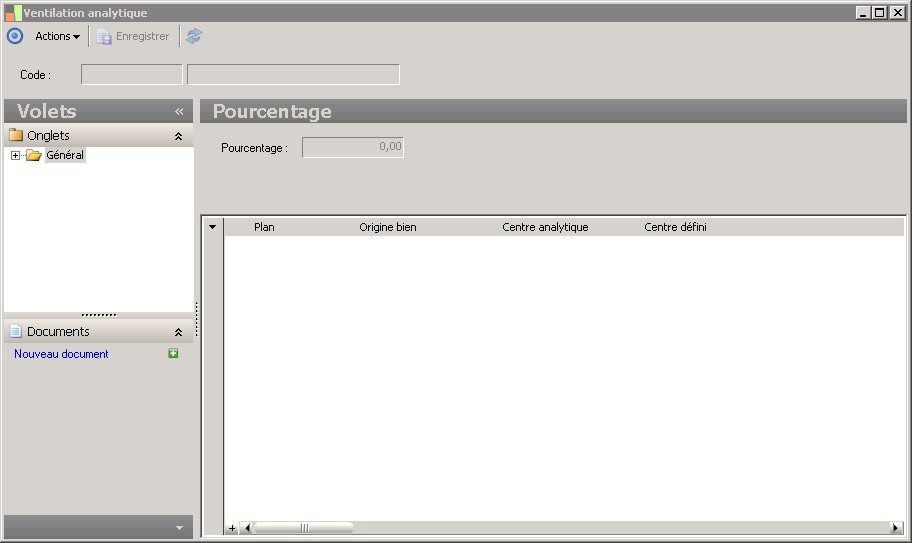Select the Général tree item

tap(65, 155)
